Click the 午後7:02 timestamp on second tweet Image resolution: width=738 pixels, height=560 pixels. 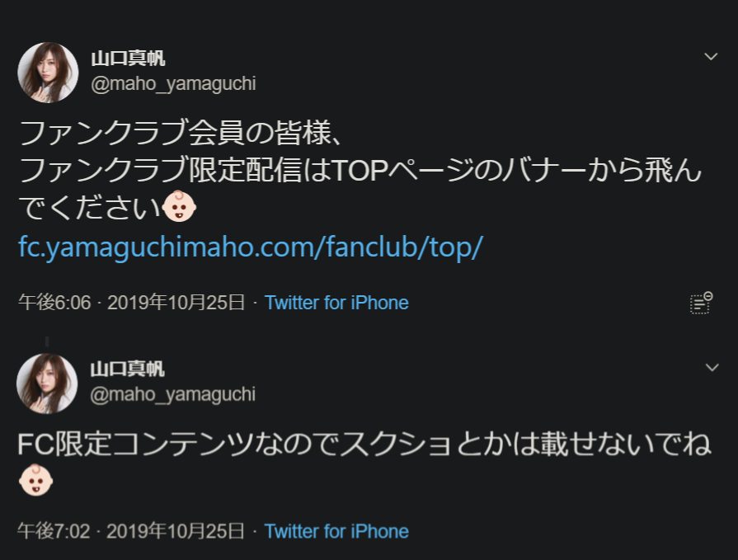click(x=54, y=531)
